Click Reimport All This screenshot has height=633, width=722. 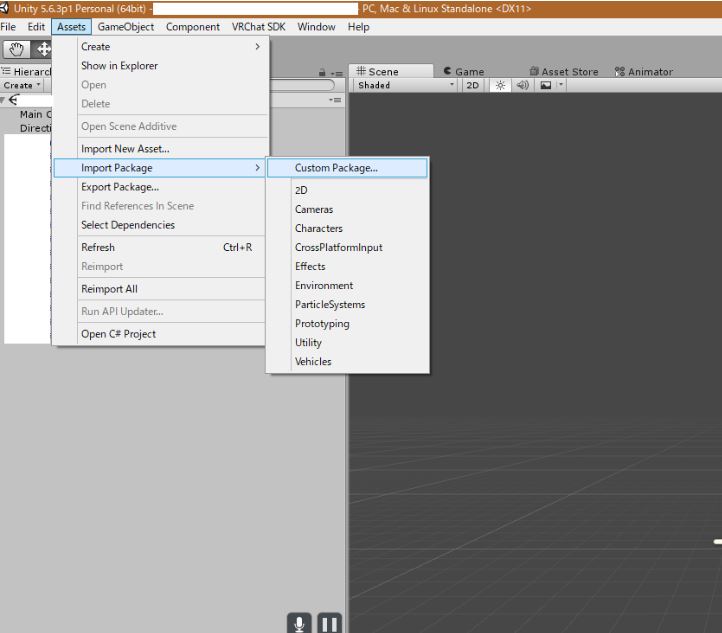pos(159,289)
